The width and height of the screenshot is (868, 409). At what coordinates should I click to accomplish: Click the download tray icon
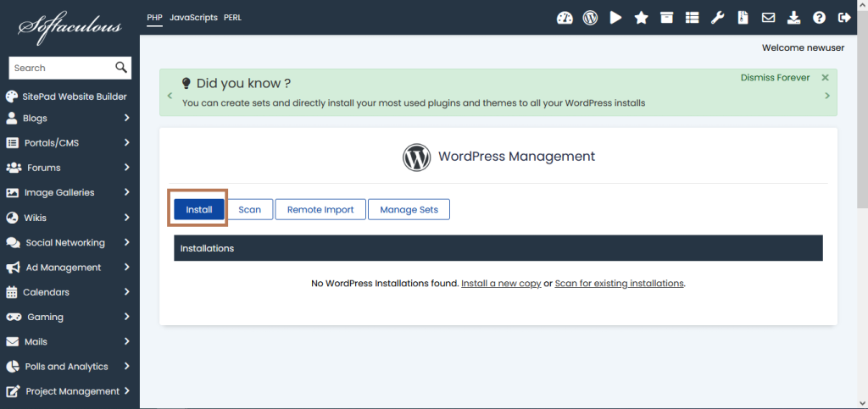click(x=793, y=18)
